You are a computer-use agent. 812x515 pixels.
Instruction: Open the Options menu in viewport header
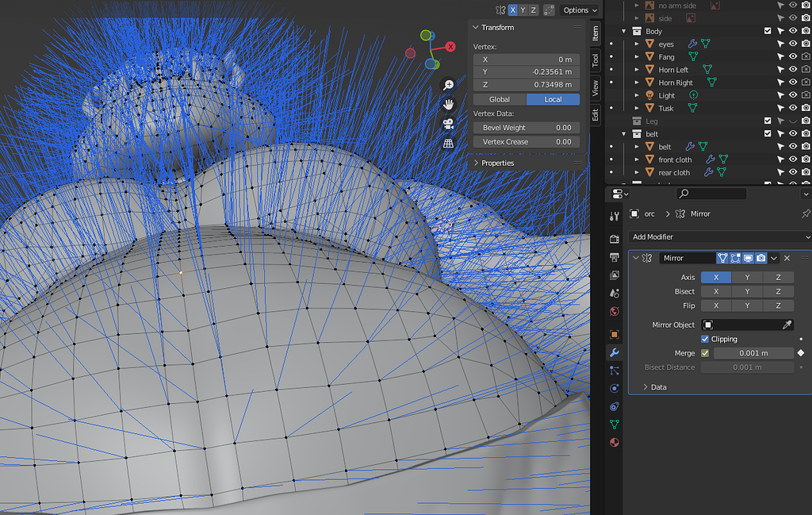578,10
